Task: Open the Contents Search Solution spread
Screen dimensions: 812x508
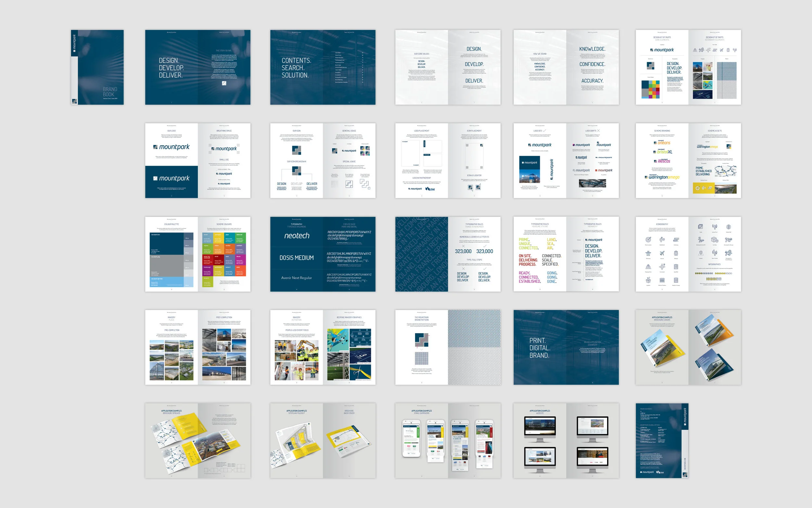Action: [323, 67]
